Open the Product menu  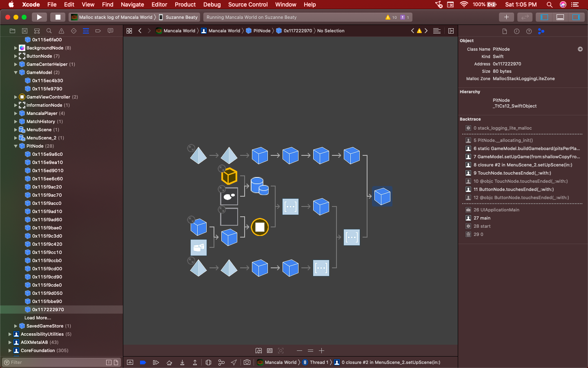click(x=185, y=4)
